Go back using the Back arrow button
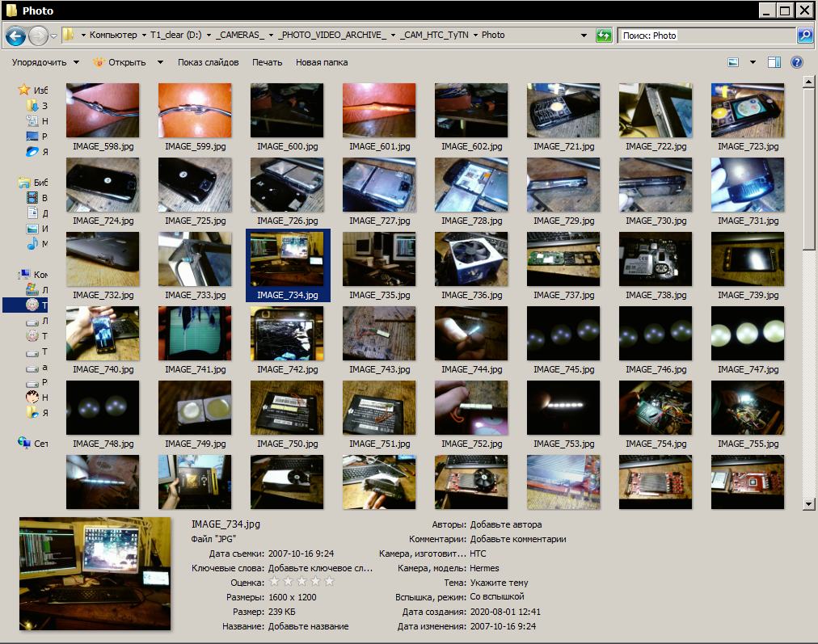The image size is (818, 644). (x=15, y=36)
